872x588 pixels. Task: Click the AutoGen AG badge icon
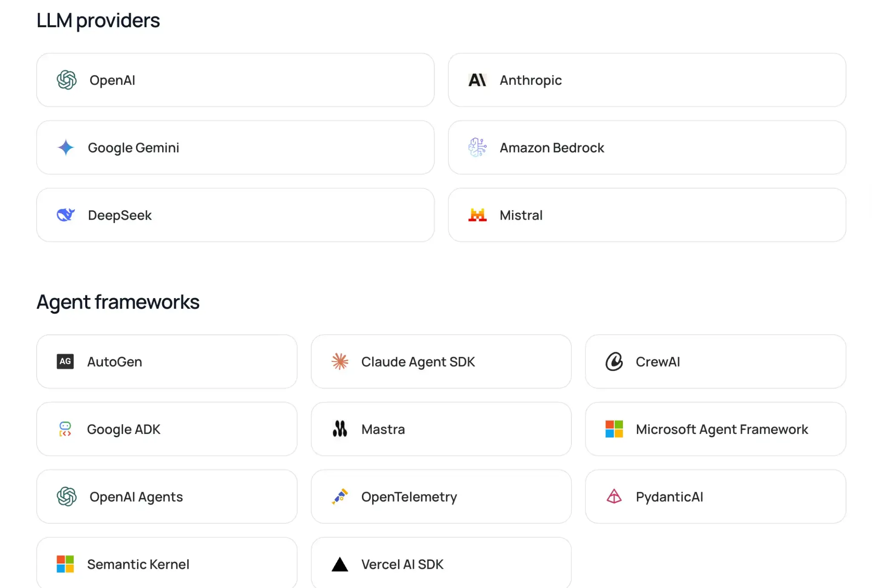click(x=65, y=361)
